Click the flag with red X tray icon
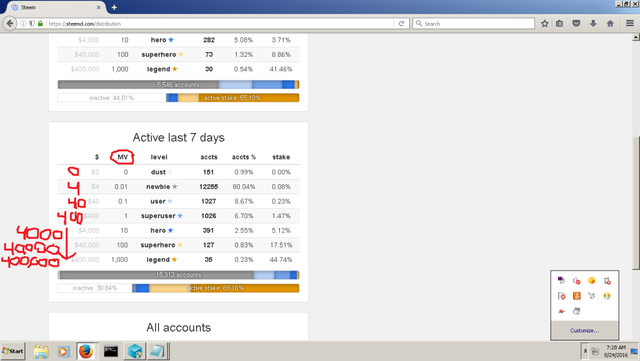This screenshot has height=361, width=640. click(561, 296)
